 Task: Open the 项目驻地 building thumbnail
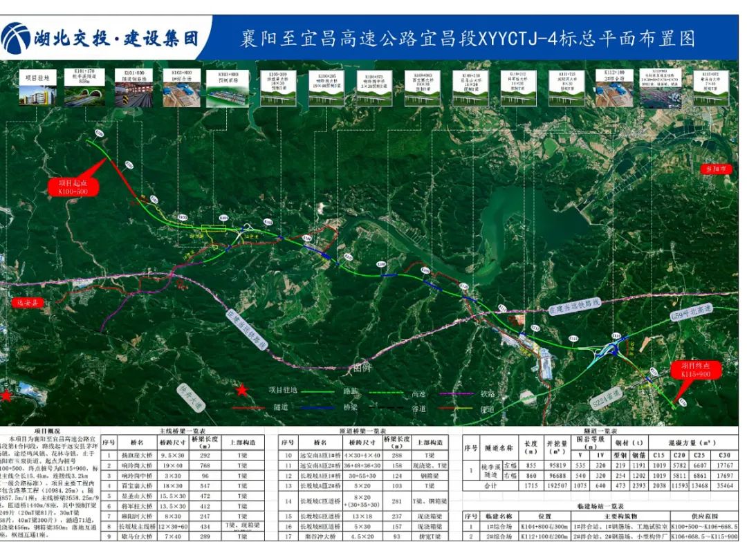point(37,87)
